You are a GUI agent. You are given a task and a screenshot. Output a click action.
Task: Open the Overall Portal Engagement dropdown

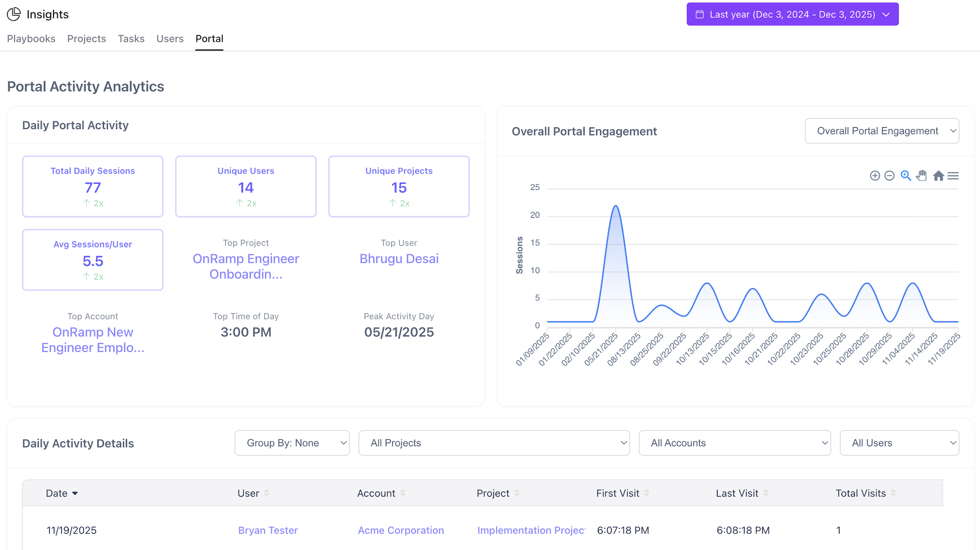coord(882,131)
